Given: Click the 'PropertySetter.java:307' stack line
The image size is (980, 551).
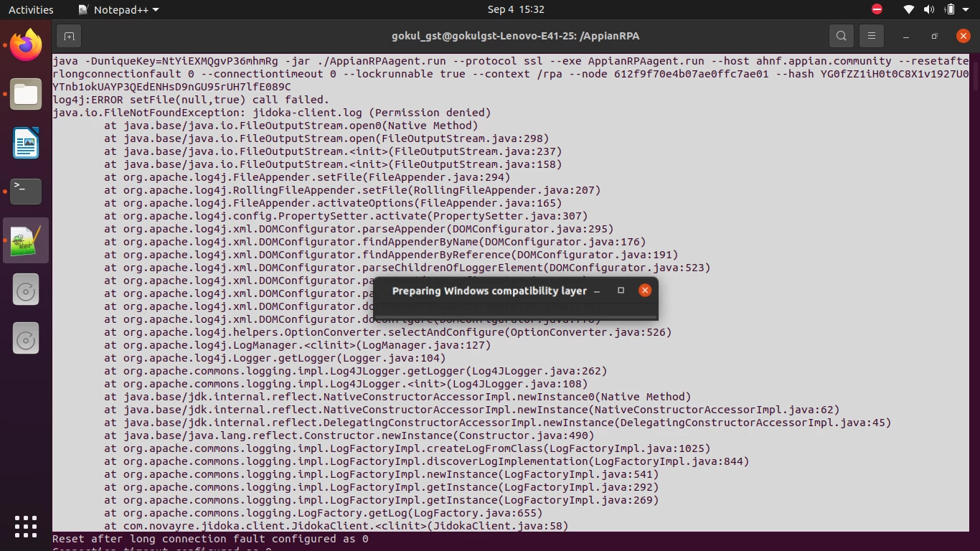Looking at the screenshot, I should click(346, 216).
